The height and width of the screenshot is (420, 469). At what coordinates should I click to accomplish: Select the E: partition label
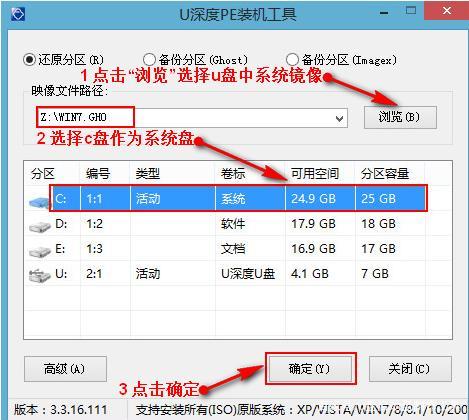[x=60, y=249]
